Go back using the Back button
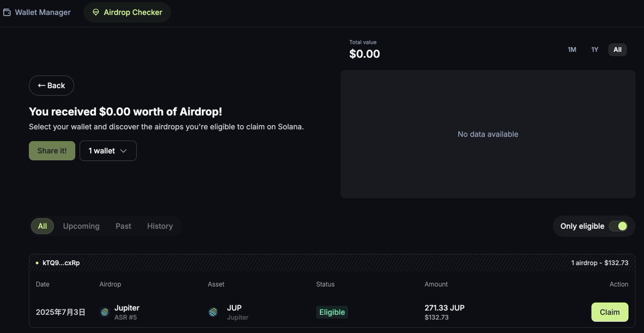 point(52,85)
